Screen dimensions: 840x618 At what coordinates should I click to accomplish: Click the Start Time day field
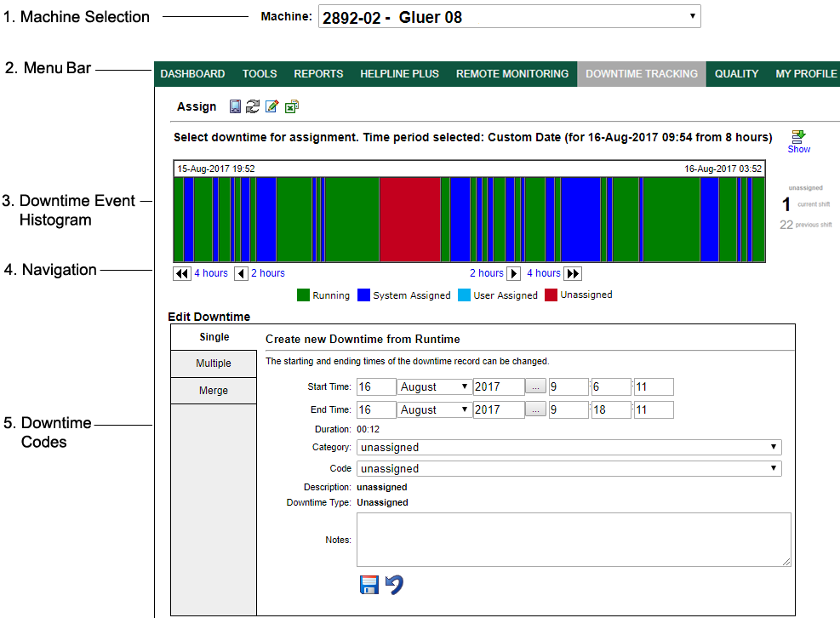376,387
